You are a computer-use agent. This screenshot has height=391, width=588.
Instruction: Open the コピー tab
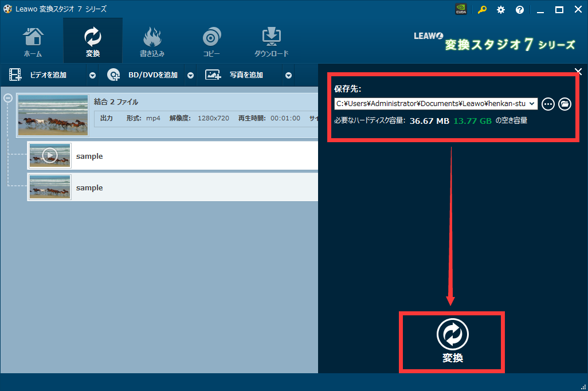pos(211,41)
